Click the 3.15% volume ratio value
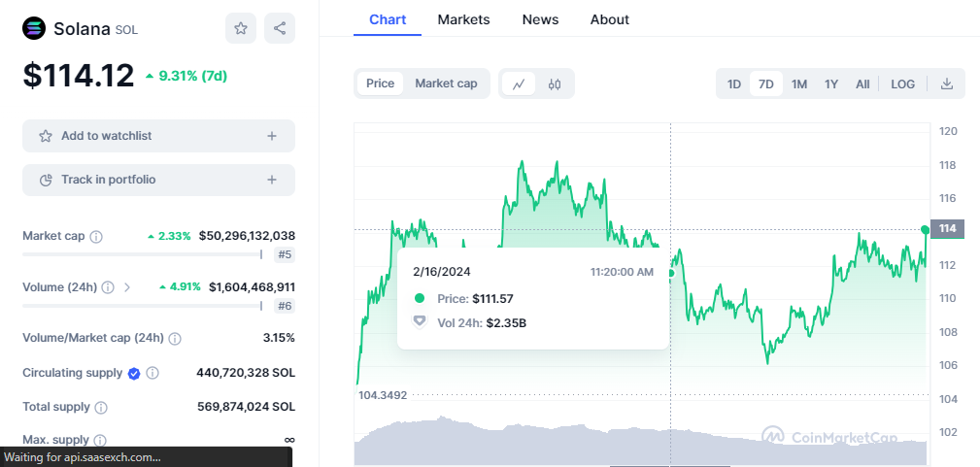The image size is (980, 467). 279,338
